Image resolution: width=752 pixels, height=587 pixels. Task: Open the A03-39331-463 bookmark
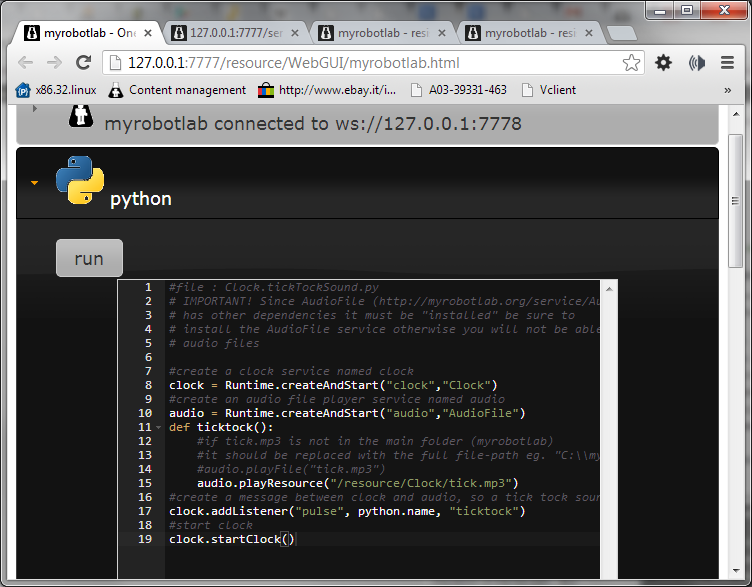coord(459,90)
